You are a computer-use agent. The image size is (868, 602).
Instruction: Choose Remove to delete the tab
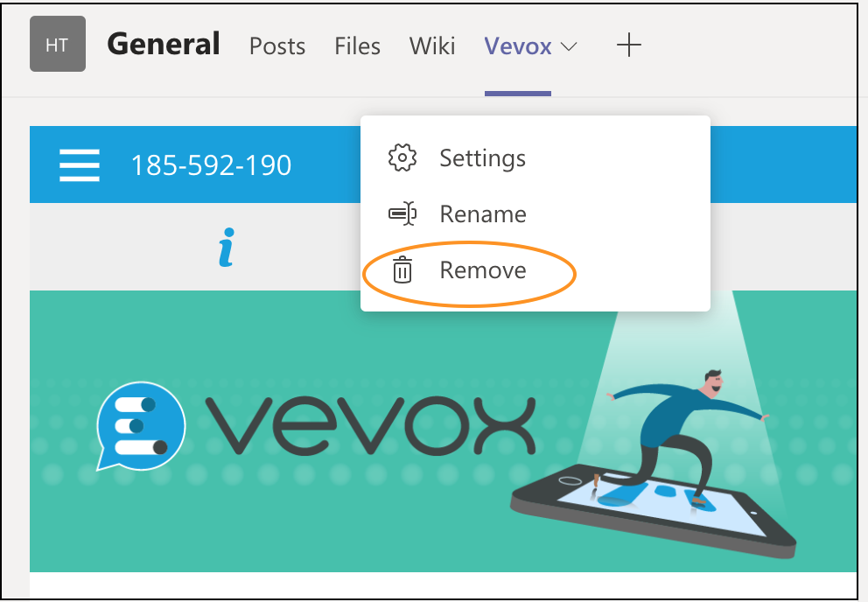coord(482,270)
